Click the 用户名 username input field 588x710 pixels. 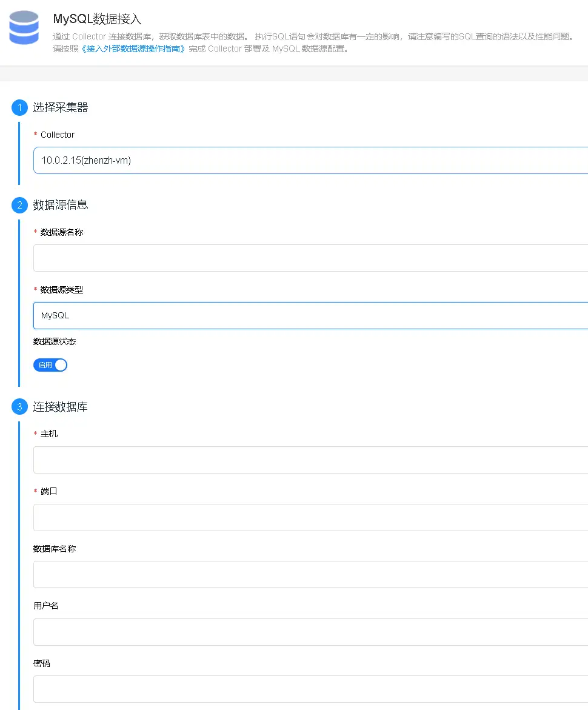click(242, 631)
